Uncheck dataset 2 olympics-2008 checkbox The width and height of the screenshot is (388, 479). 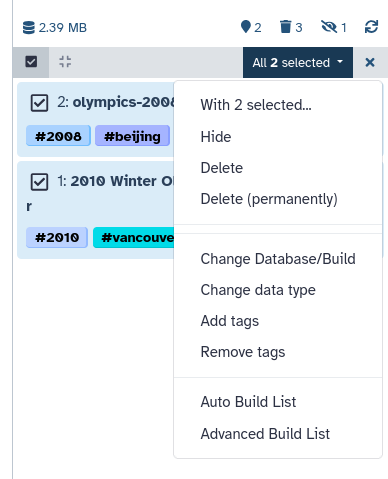[x=39, y=103]
